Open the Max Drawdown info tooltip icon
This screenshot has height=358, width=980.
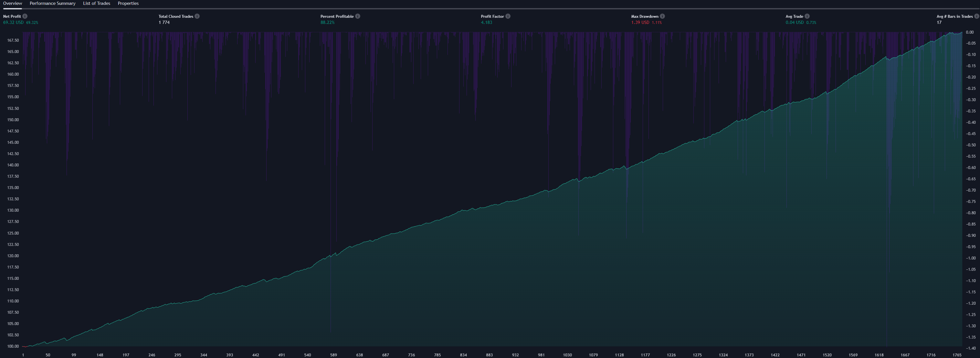662,16
